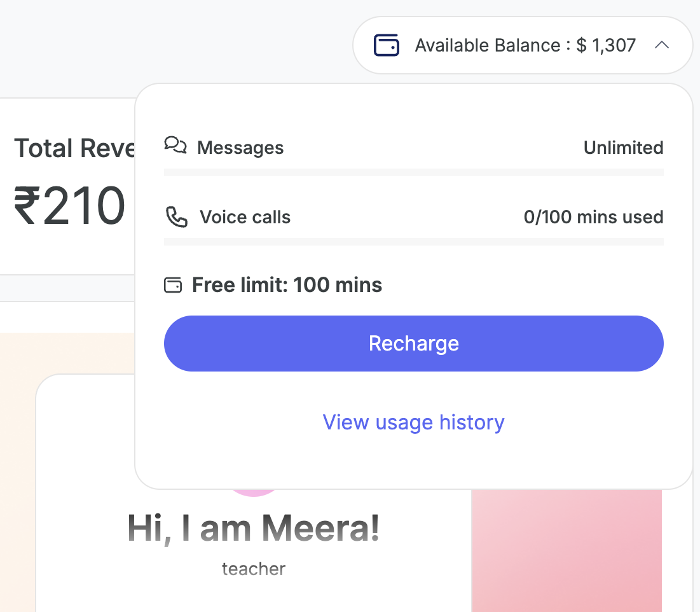
Task: Click the small wallet icon by Free limit
Action: (x=173, y=285)
